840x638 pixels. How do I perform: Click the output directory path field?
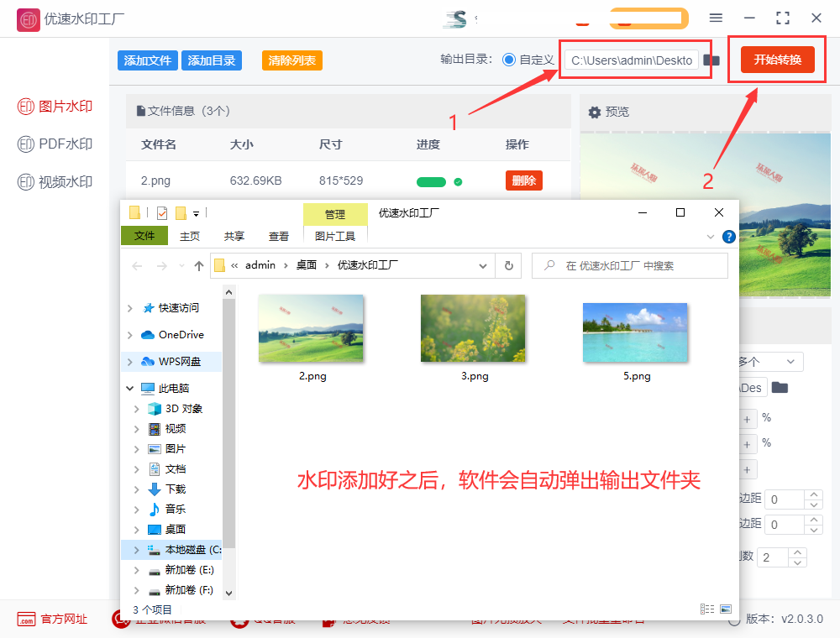(x=632, y=60)
